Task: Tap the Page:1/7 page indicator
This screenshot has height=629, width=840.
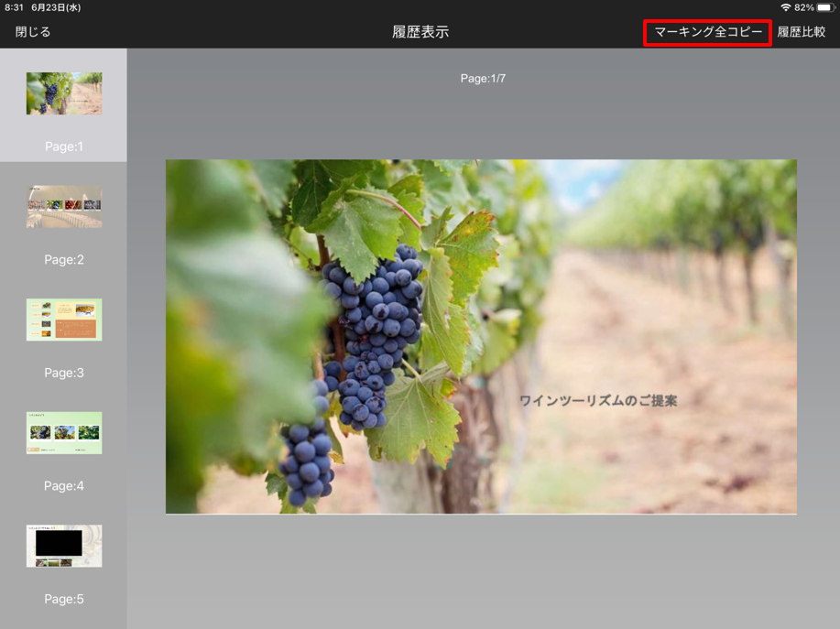Action: click(483, 79)
